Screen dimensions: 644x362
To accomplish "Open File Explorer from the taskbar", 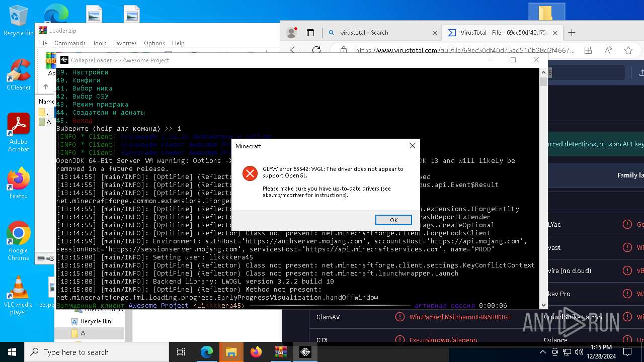I will [231, 352].
